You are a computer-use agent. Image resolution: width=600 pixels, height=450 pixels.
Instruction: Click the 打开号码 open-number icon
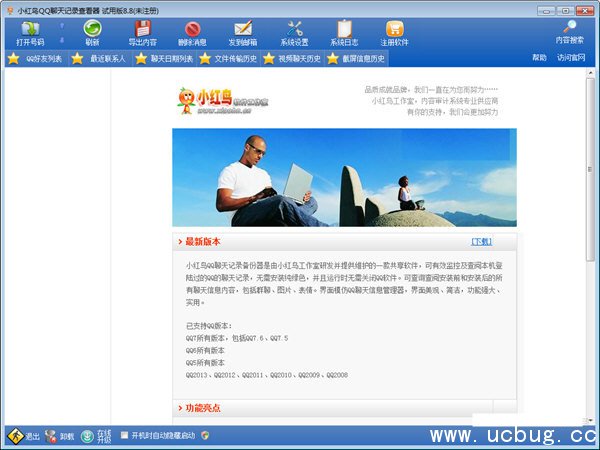pyautogui.click(x=30, y=29)
